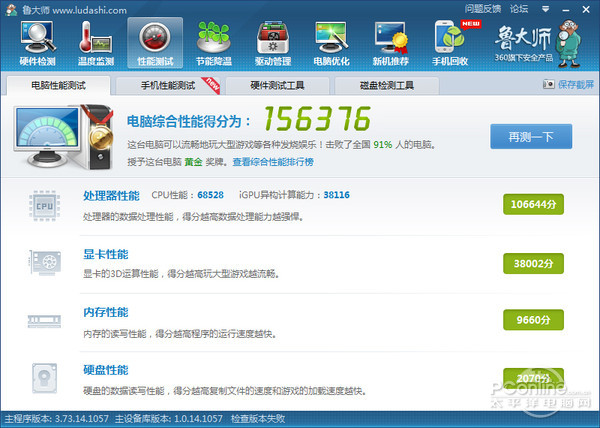Open the 节能降温 energy saving clover icon

click(x=214, y=43)
